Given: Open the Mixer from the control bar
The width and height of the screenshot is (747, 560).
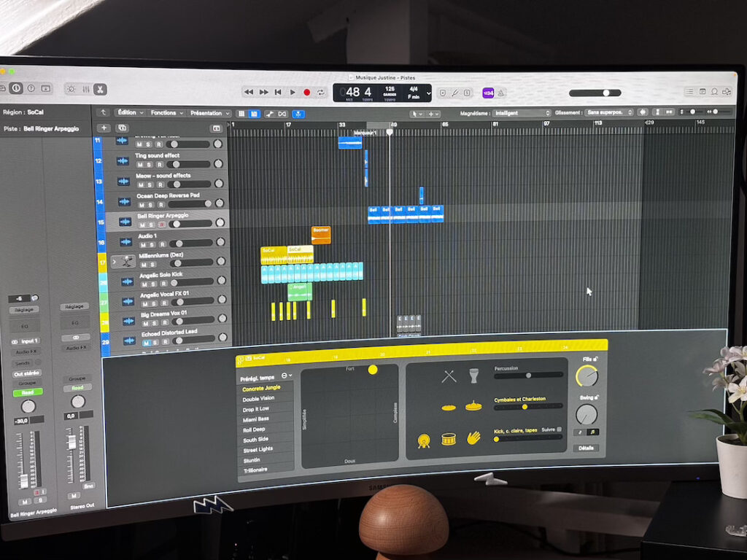Looking at the screenshot, I should tap(85, 89).
